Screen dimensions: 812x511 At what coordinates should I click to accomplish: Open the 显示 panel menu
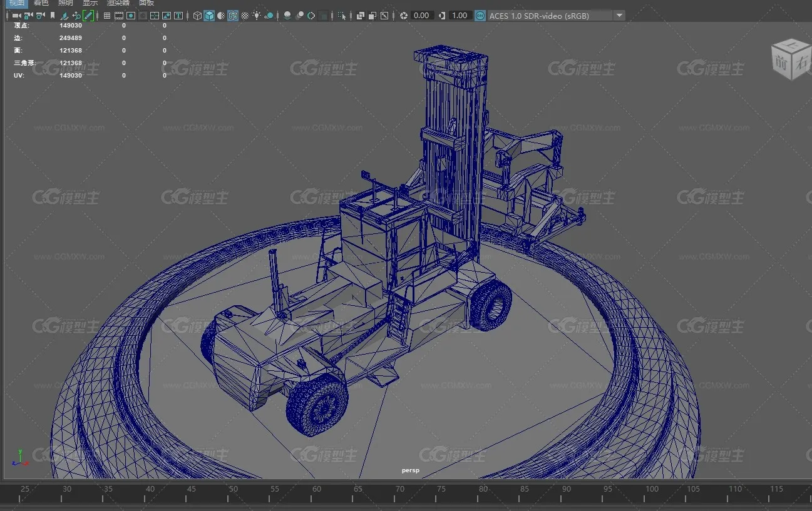click(90, 3)
